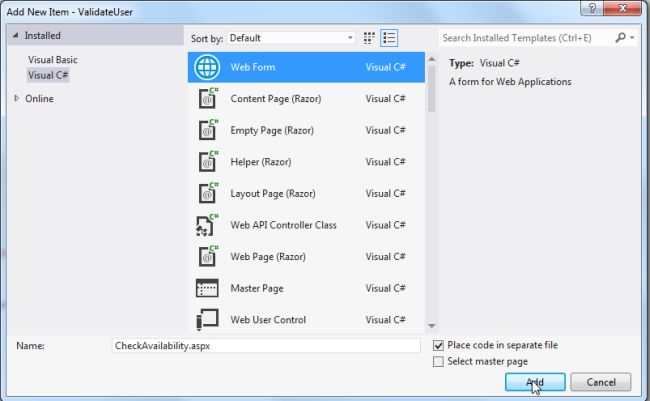Select Visual C# in the tree

pyautogui.click(x=48, y=75)
